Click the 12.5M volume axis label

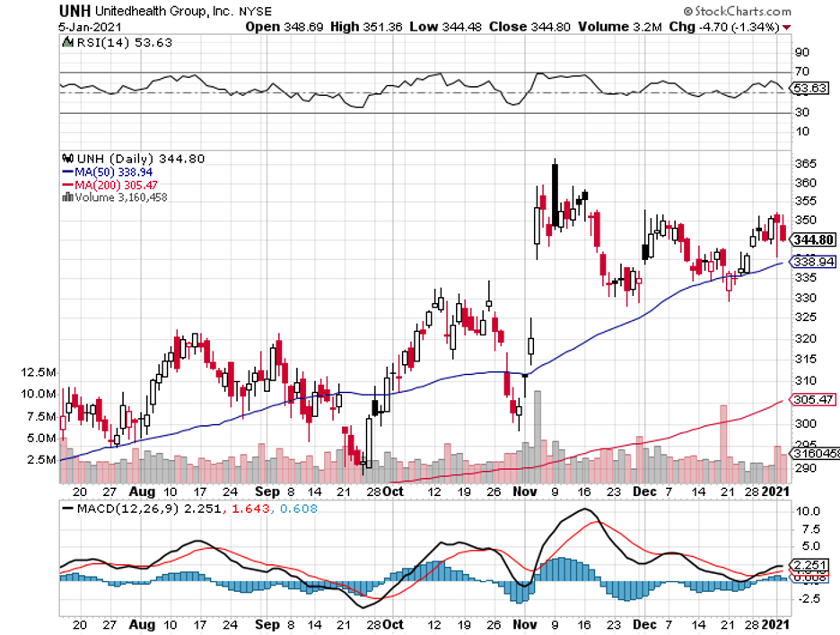click(39, 372)
